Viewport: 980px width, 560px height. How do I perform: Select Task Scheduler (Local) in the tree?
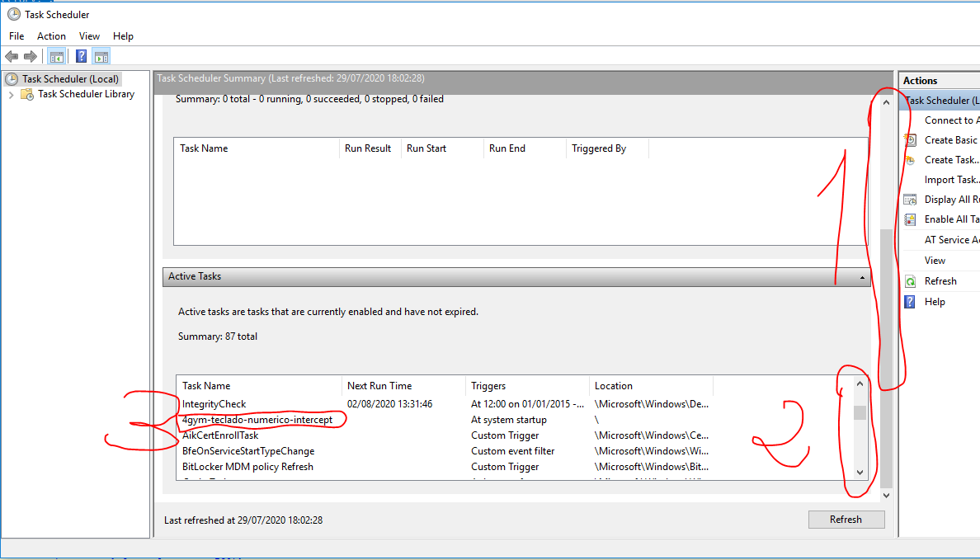(x=70, y=79)
